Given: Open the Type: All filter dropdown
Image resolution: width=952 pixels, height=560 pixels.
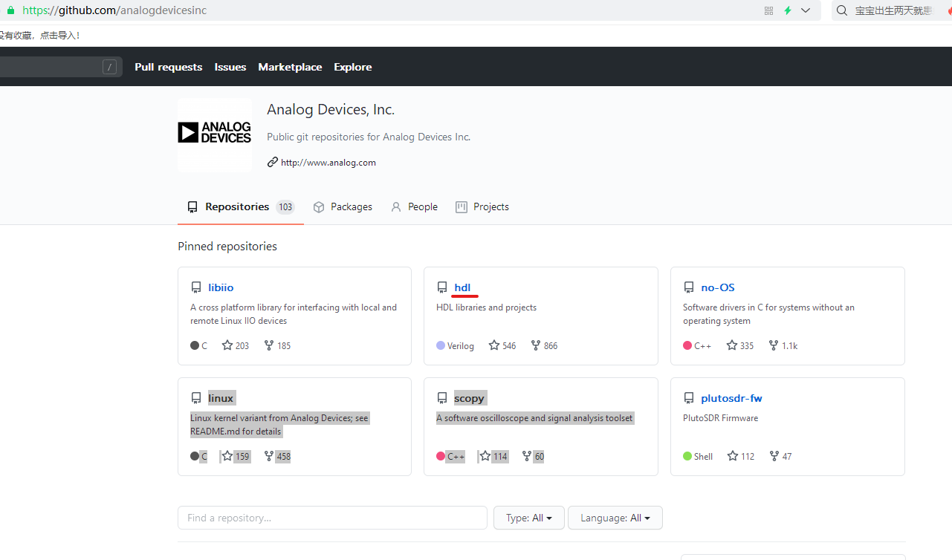Looking at the screenshot, I should [x=528, y=518].
